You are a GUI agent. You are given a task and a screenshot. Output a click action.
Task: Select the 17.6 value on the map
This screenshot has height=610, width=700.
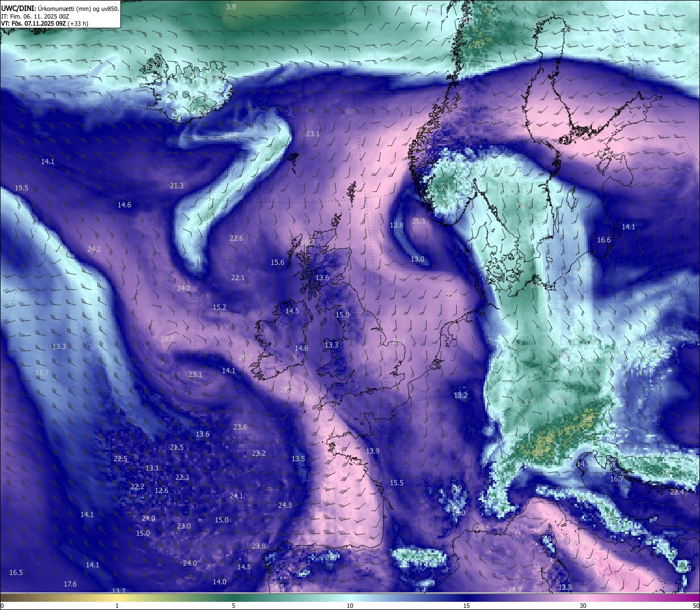pyautogui.click(x=70, y=584)
